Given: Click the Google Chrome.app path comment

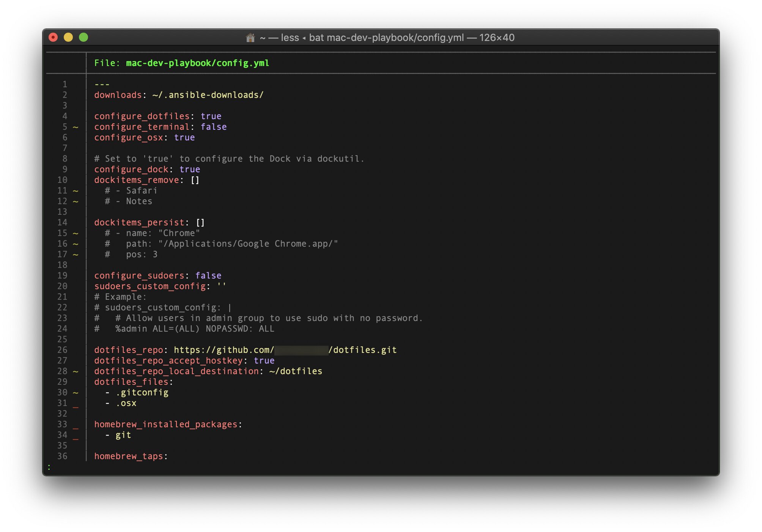Looking at the screenshot, I should [x=221, y=244].
